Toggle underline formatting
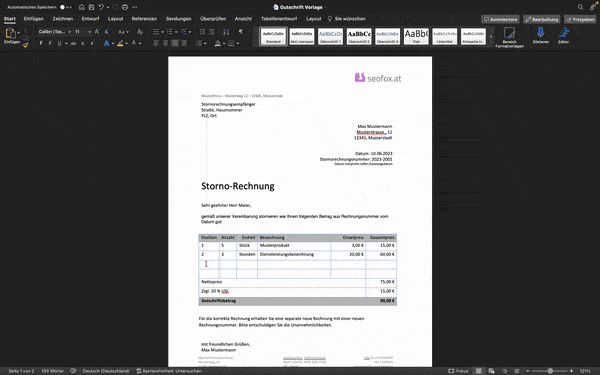600x375 pixels. point(59,43)
